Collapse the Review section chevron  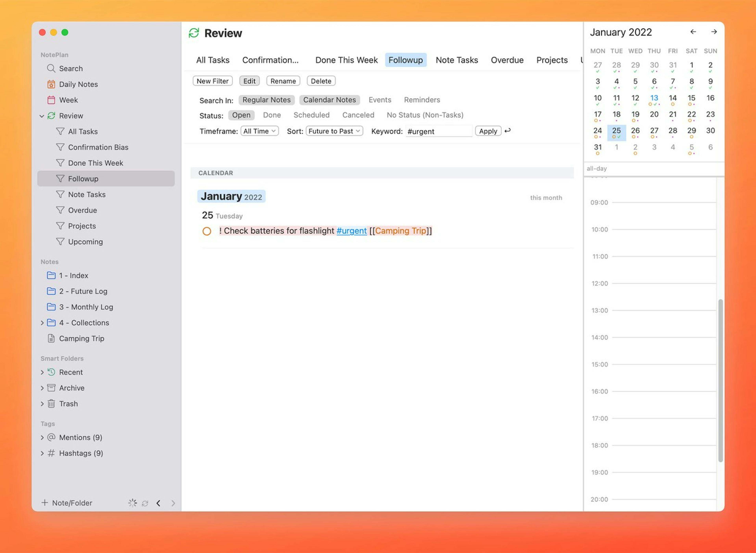(x=42, y=116)
